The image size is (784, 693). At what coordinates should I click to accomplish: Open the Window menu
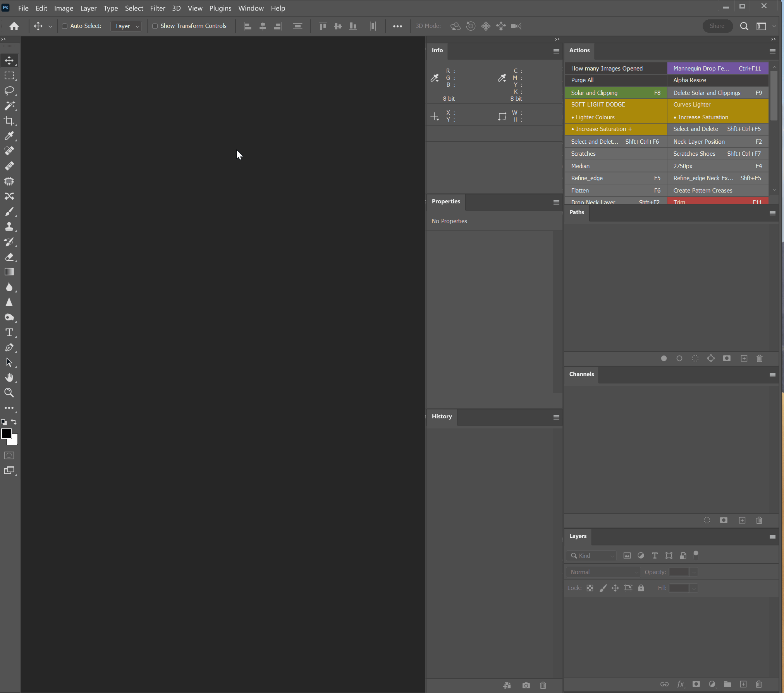tap(251, 8)
